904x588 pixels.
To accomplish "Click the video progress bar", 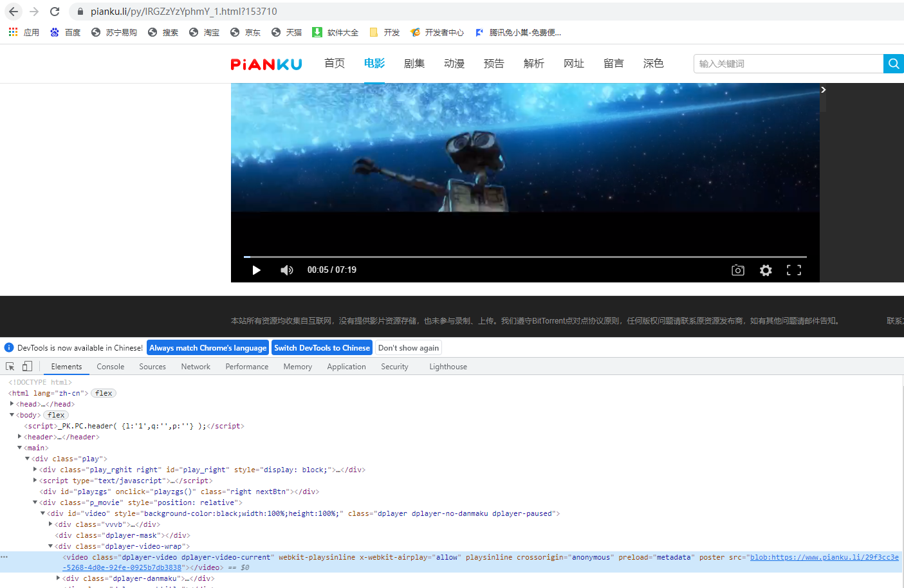I will (525, 257).
